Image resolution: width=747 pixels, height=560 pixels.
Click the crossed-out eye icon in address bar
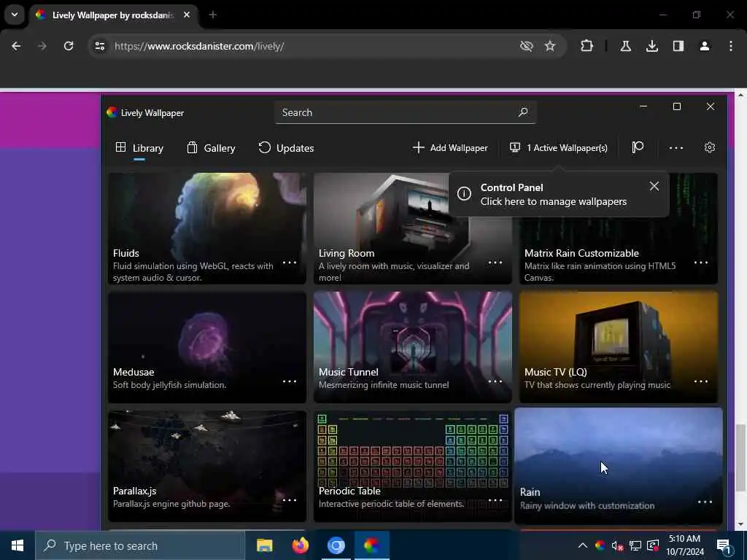527,46
